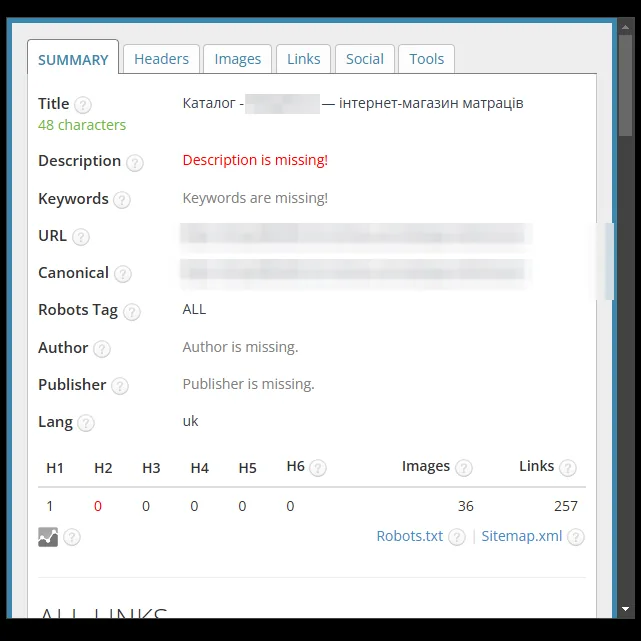Click the Publisher help question mark
This screenshot has width=641, height=641.
tap(120, 386)
